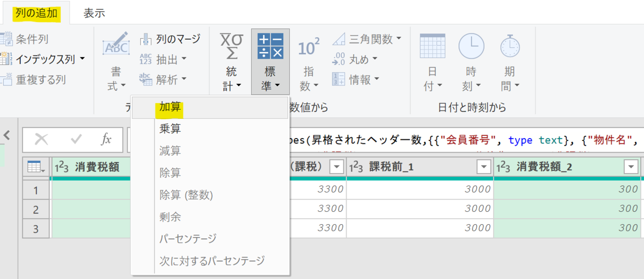The width and height of the screenshot is (644, 279).
Task: Click 重複する列 command
Action: click(33, 80)
